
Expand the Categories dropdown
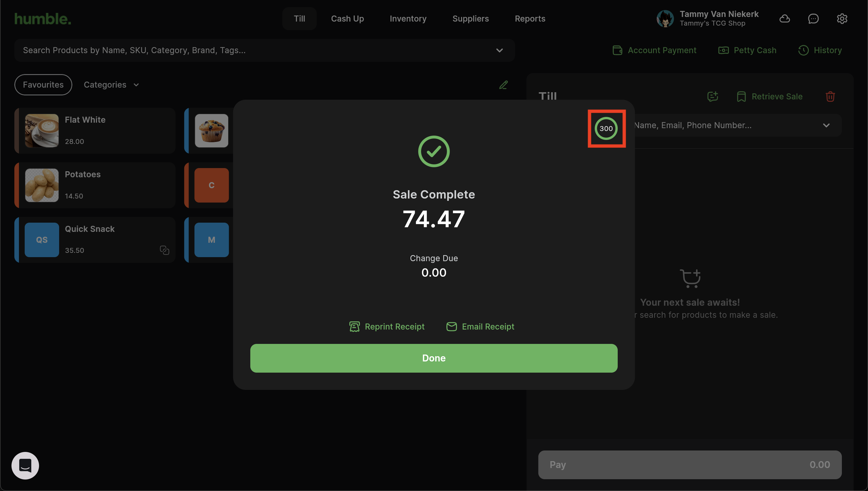(x=111, y=85)
